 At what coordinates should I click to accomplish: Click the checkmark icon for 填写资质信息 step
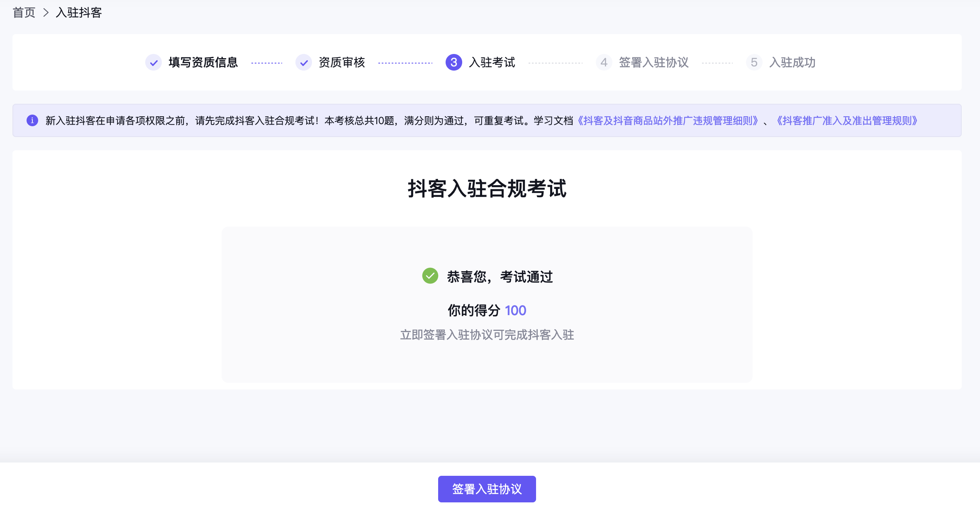154,62
